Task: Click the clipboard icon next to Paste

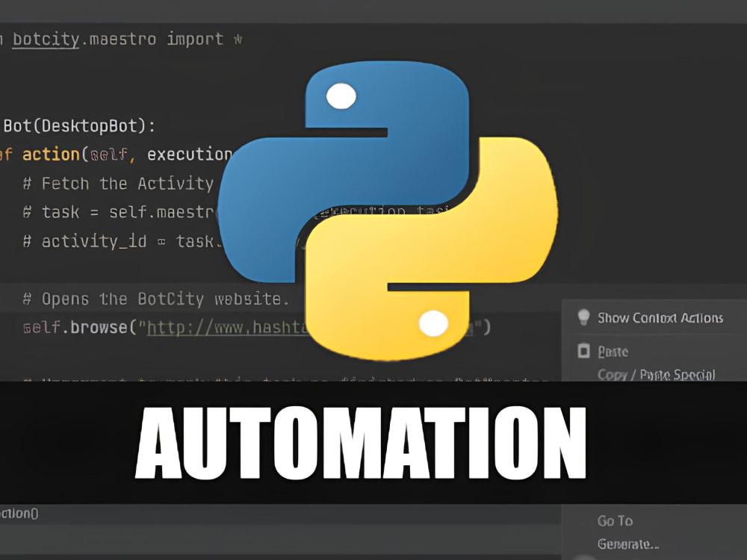Action: coord(583,351)
